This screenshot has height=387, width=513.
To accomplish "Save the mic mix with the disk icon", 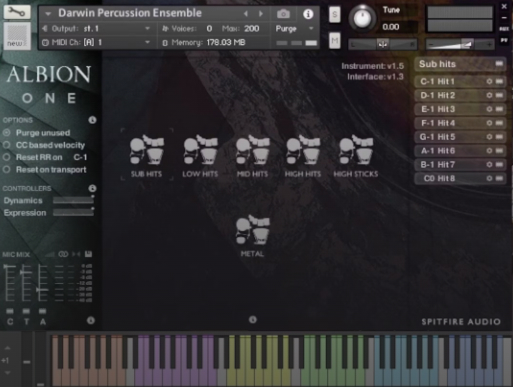I will pos(88,254).
